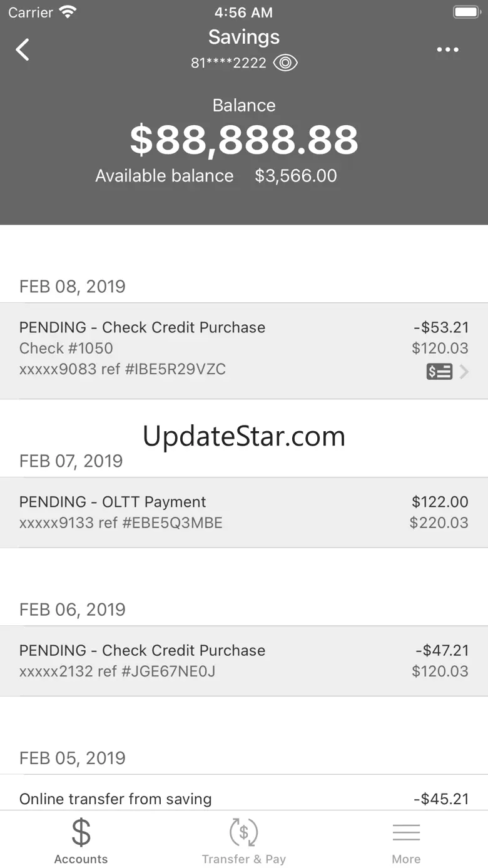The width and height of the screenshot is (488, 868).
Task: Tap the Transfer & Pay circular icon
Action: pos(244,832)
